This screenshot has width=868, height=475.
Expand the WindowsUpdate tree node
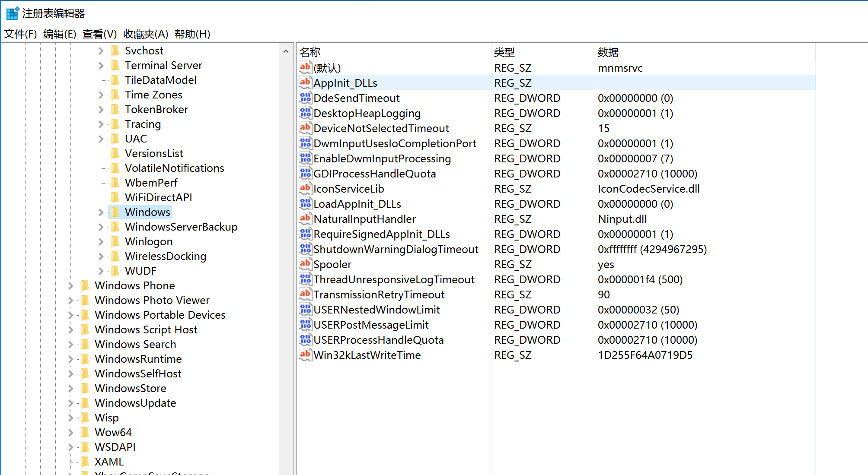(x=70, y=403)
